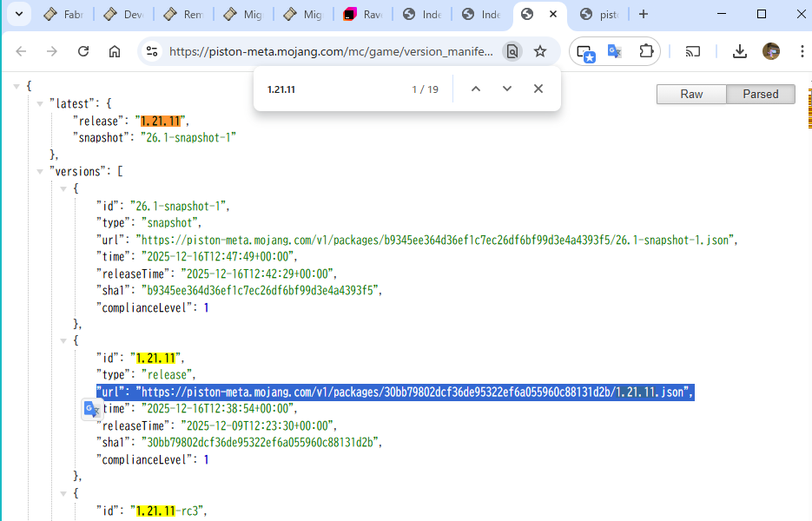The height and width of the screenshot is (521, 812).
Task: Switch to the "Rave" tab
Action: (x=362, y=14)
